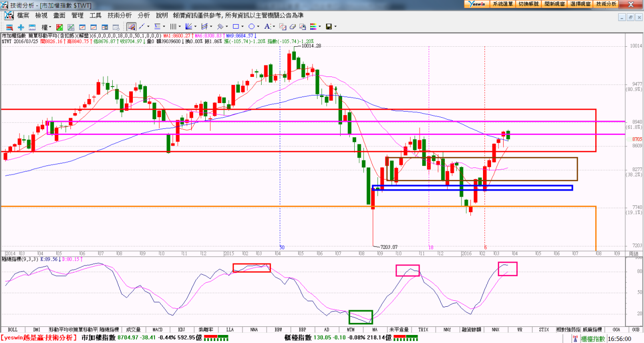The image size is (644, 343).
Task: Select the ellipse drawing tool
Action: click(x=251, y=27)
